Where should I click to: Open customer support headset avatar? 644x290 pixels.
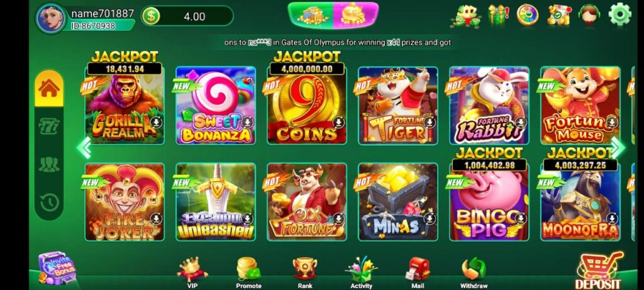[x=589, y=16]
